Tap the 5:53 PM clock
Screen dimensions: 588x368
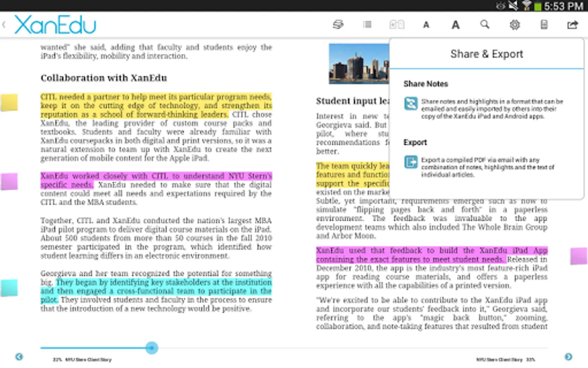(x=563, y=6)
